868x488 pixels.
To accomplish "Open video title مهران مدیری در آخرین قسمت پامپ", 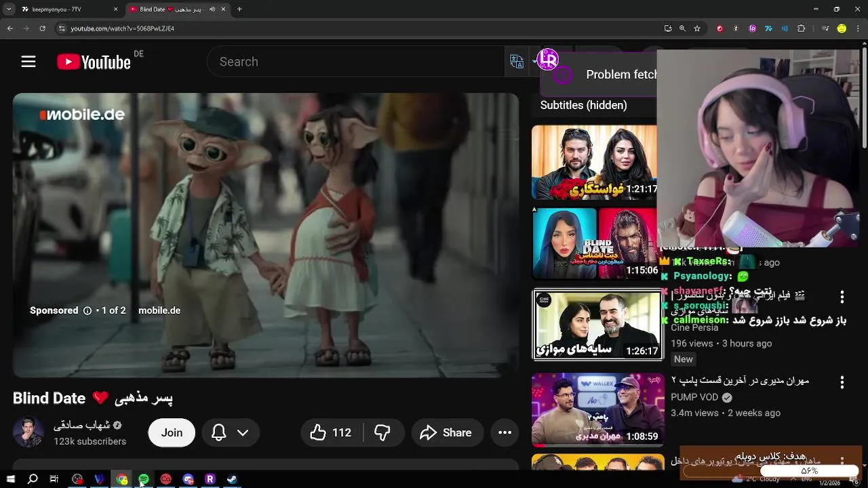I will tap(741, 380).
